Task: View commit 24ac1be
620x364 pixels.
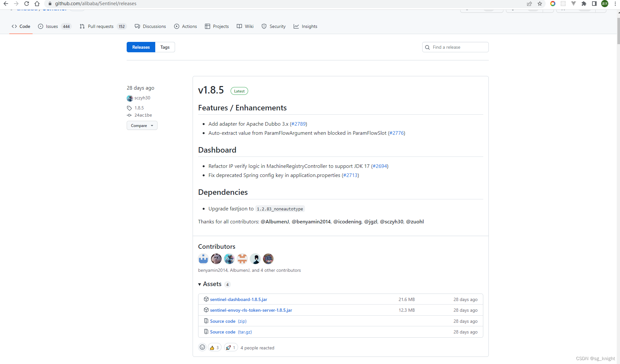Action: (x=143, y=115)
